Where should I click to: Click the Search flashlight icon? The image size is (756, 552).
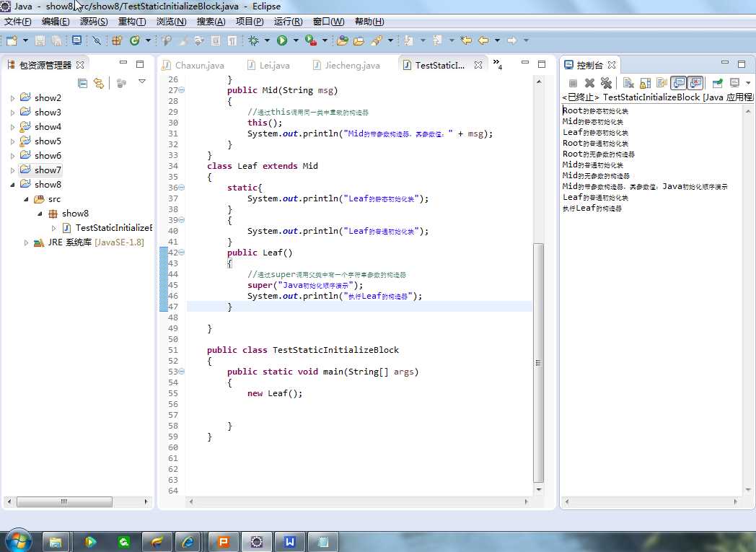377,41
